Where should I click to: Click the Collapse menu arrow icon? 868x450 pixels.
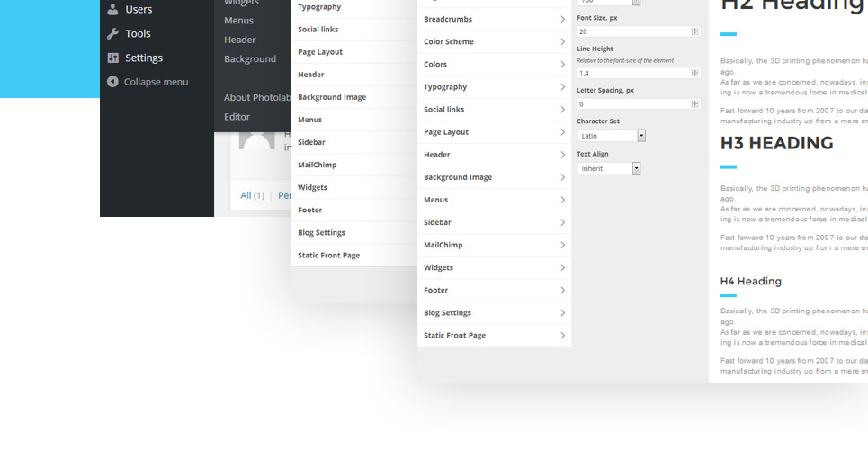(x=112, y=82)
